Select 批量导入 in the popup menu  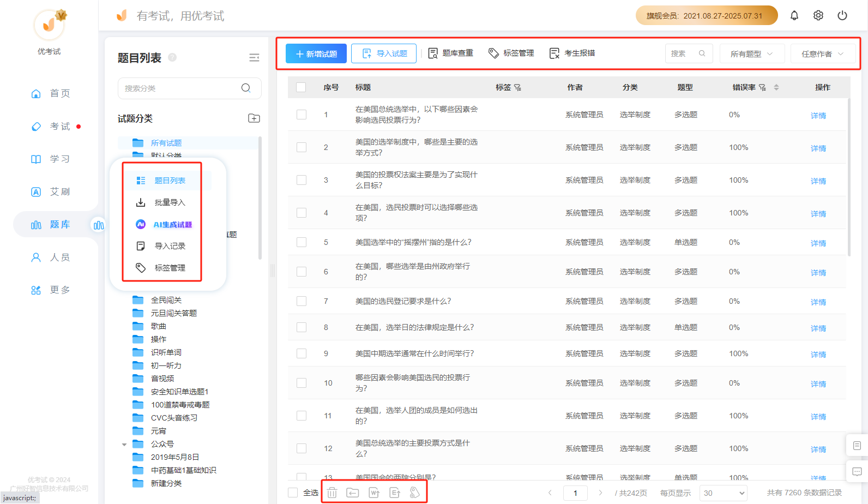point(169,202)
